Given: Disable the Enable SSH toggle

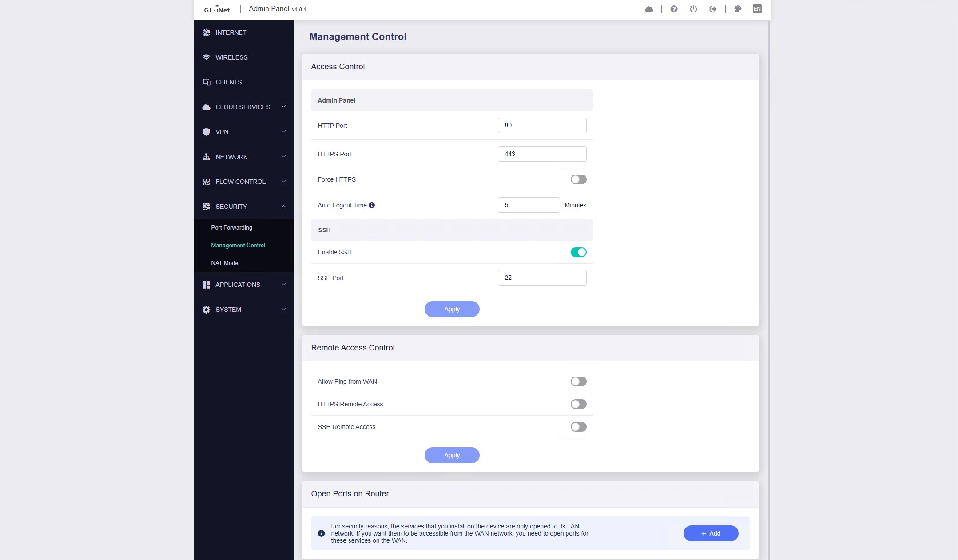Looking at the screenshot, I should pos(578,252).
